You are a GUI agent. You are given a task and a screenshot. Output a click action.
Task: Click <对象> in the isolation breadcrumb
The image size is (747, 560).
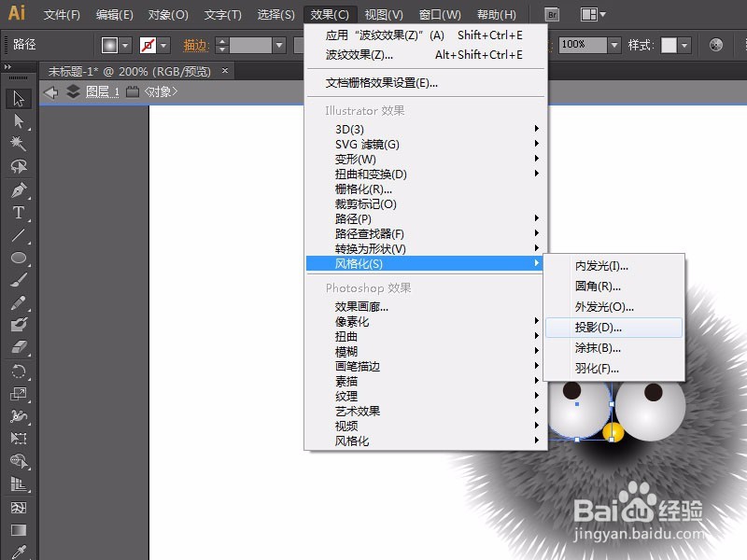tap(161, 91)
